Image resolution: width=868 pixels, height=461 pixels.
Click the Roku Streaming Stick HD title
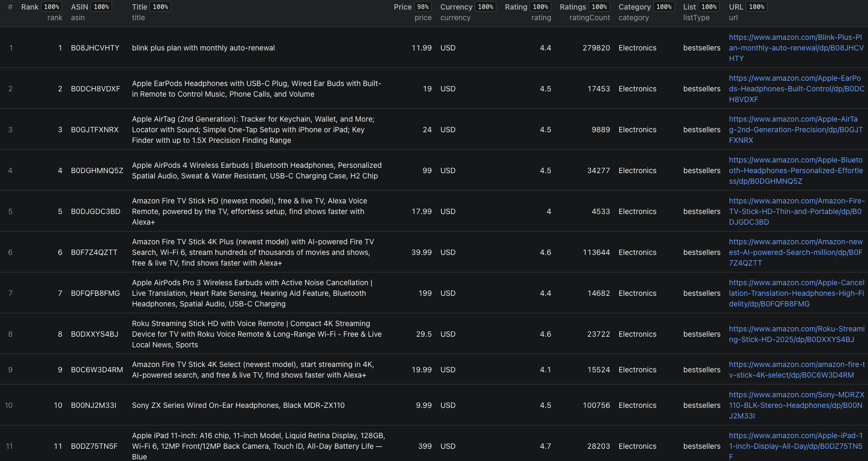(x=257, y=334)
